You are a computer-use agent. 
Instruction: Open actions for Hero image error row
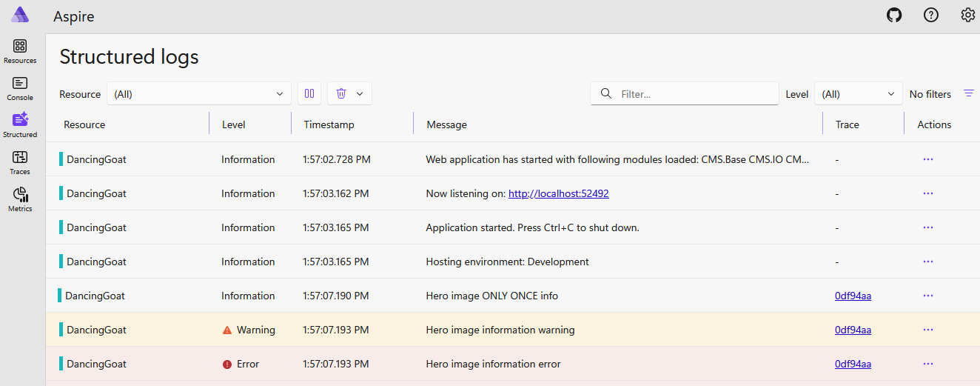click(x=928, y=364)
